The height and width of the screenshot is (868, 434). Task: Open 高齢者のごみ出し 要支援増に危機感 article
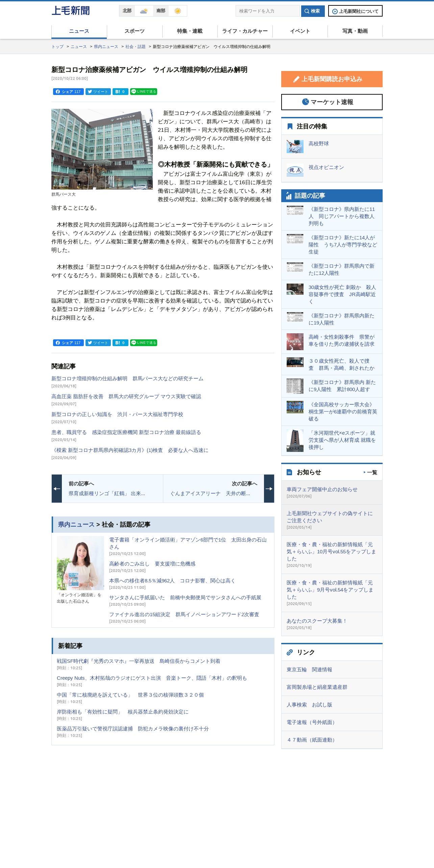coord(152,564)
